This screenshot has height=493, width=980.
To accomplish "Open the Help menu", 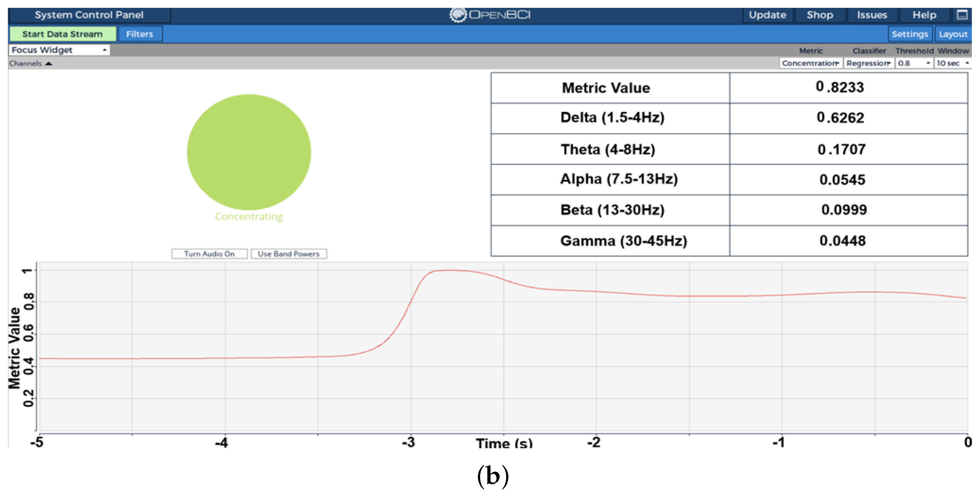I will (x=924, y=15).
